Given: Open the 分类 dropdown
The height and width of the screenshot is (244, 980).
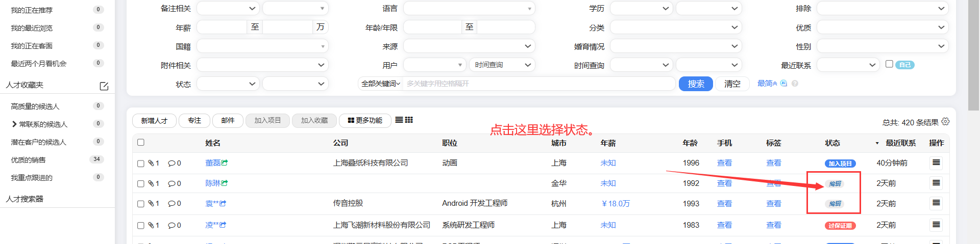Looking at the screenshot, I should 676,28.
